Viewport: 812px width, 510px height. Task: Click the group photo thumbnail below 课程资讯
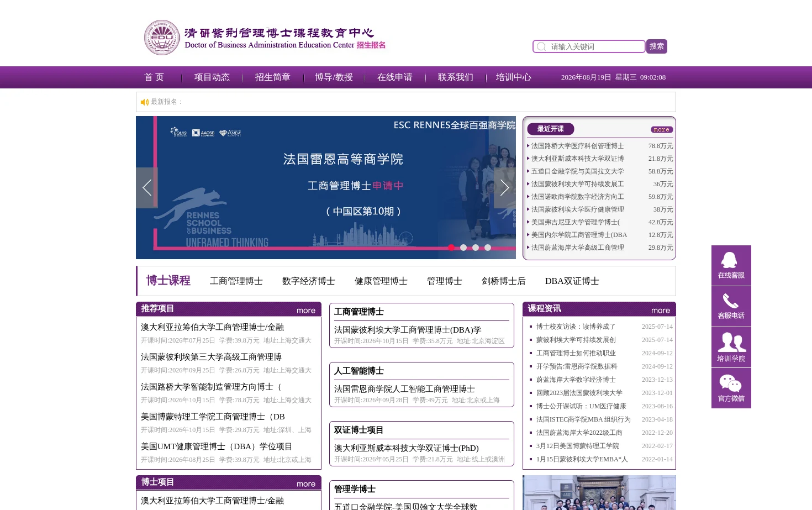[x=599, y=492]
